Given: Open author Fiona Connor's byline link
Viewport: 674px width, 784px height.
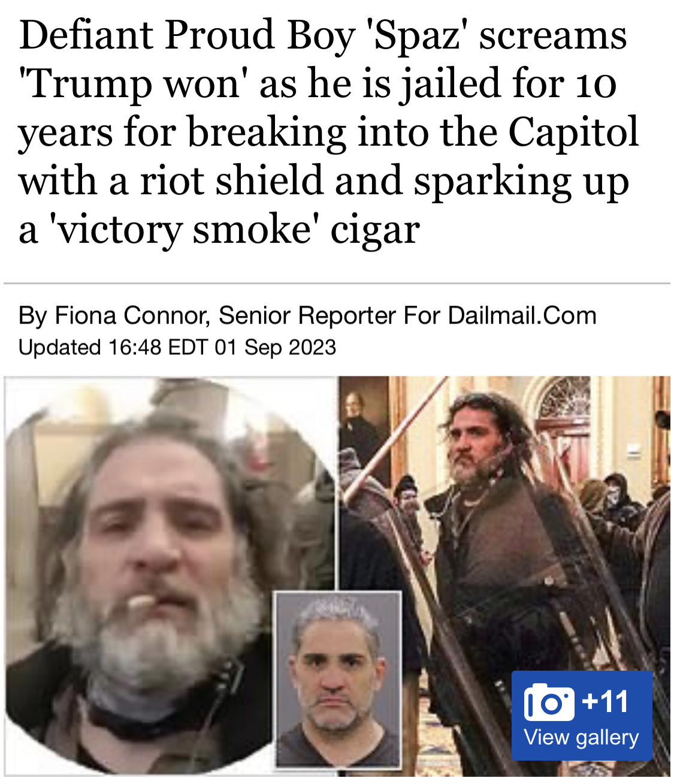Looking at the screenshot, I should (x=131, y=315).
